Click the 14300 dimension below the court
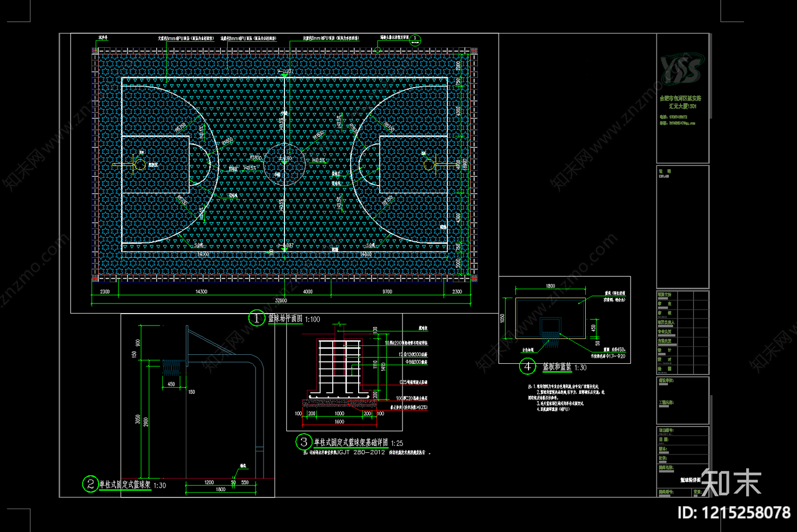The width and height of the screenshot is (797, 532). point(201,292)
